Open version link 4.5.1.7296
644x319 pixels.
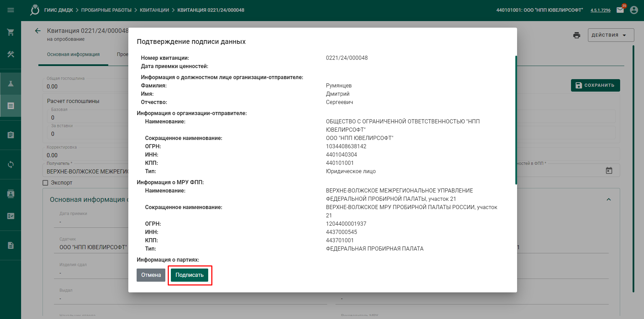(x=600, y=10)
